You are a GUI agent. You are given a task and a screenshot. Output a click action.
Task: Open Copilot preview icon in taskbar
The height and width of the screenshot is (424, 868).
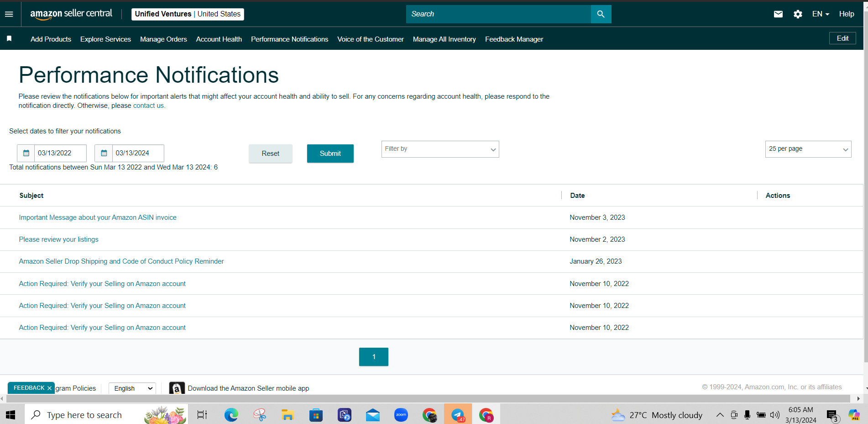(854, 415)
